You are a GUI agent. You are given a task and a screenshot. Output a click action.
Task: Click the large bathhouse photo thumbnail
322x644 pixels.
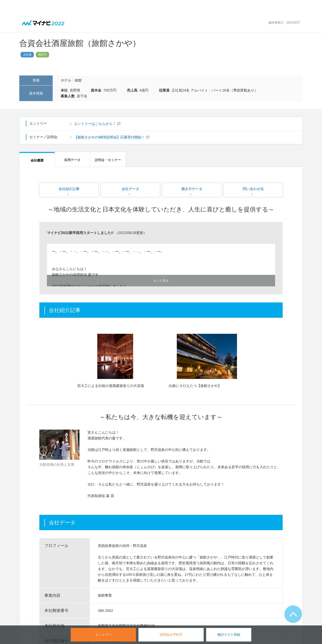(115, 356)
